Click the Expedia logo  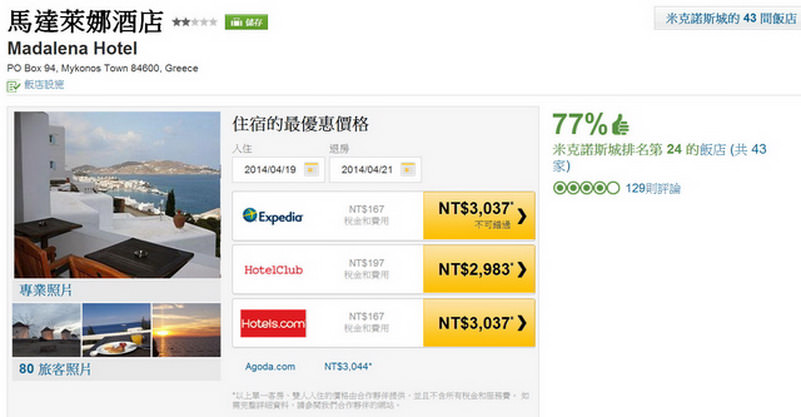273,215
